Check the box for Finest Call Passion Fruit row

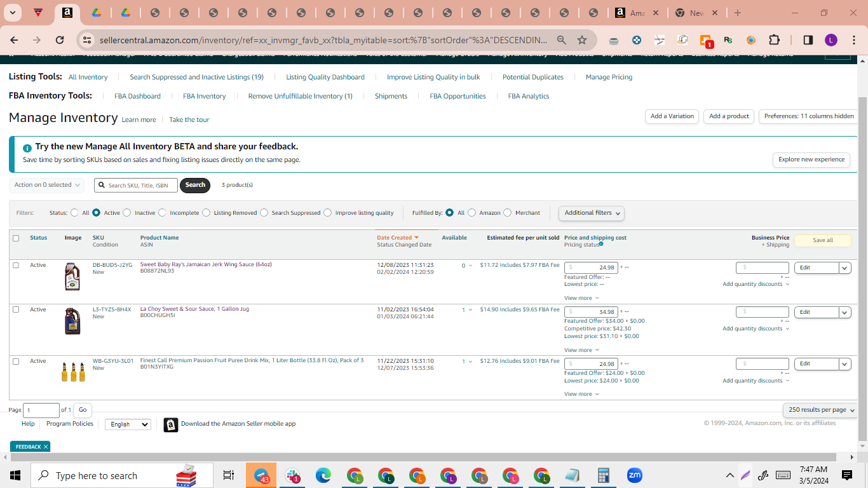point(16,361)
